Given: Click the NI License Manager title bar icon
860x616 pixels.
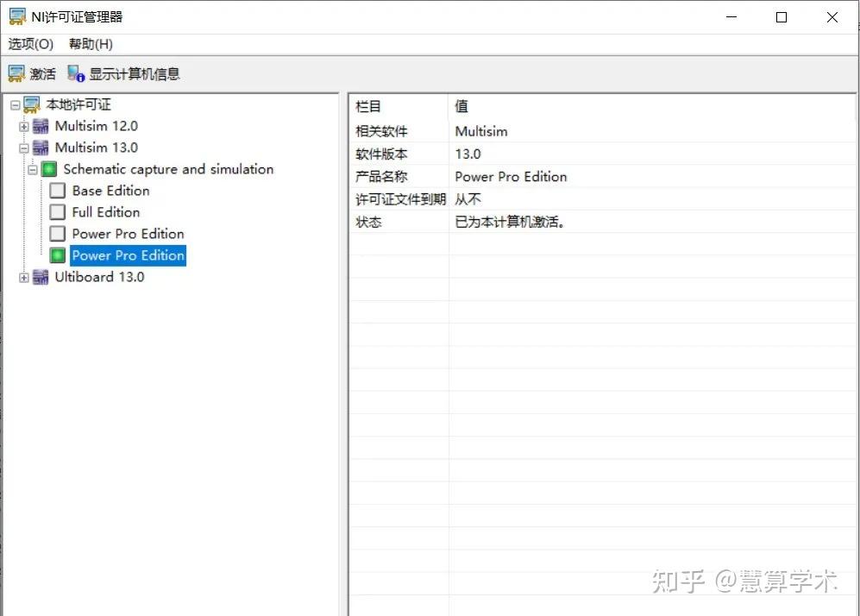Looking at the screenshot, I should pyautogui.click(x=16, y=16).
